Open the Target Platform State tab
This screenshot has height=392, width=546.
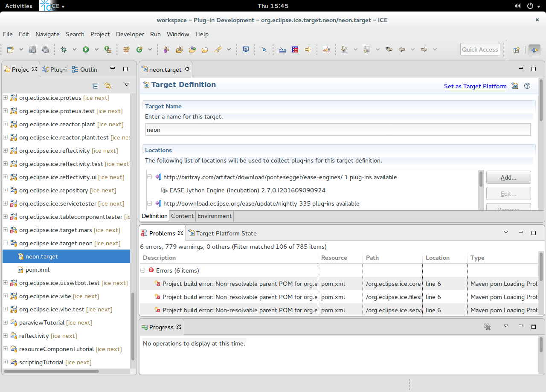point(222,233)
